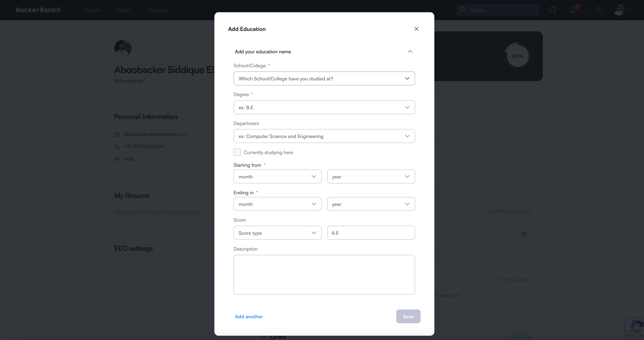Click the search magnifier icon
The image size is (644, 340).
pyautogui.click(x=462, y=9)
